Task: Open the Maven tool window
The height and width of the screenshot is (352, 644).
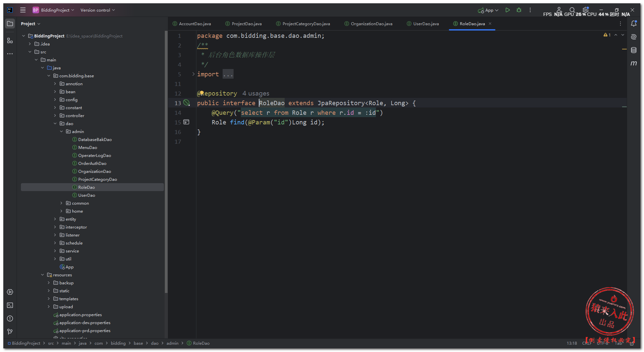Action: tap(633, 63)
